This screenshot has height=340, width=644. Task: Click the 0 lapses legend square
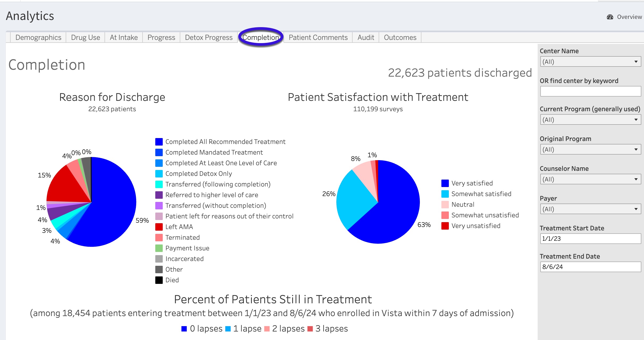pos(184,329)
